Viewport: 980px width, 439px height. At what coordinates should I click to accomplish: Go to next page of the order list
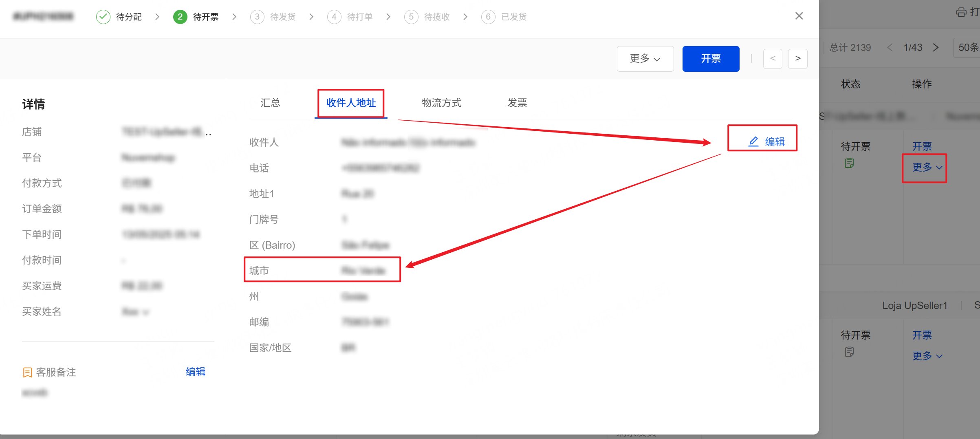(x=936, y=48)
